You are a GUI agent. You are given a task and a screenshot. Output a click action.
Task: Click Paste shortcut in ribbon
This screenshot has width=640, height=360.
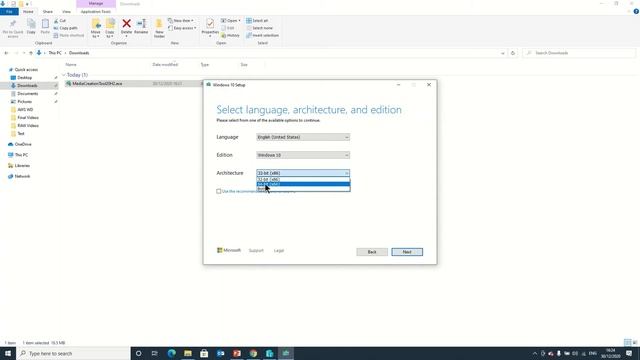point(69,36)
